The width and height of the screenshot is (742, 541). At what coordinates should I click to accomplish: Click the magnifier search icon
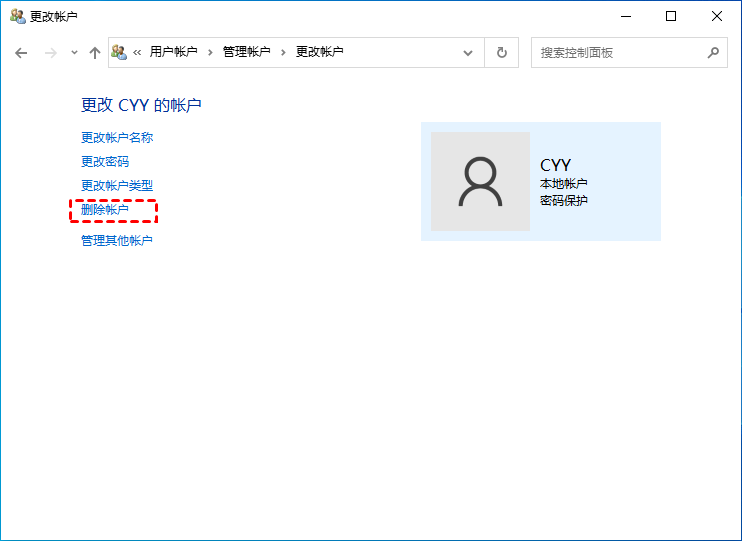713,53
